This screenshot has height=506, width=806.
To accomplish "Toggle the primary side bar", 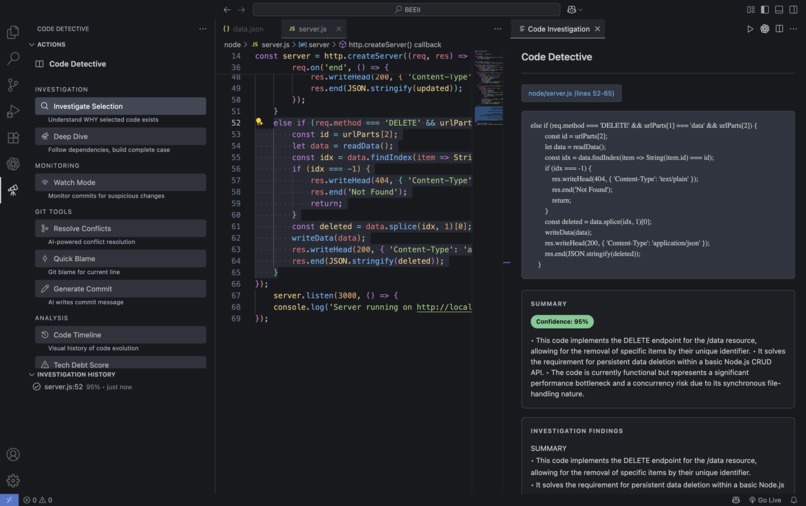I will [x=765, y=9].
